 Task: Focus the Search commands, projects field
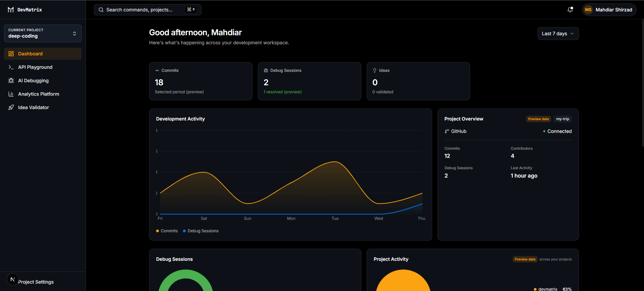coord(148,10)
